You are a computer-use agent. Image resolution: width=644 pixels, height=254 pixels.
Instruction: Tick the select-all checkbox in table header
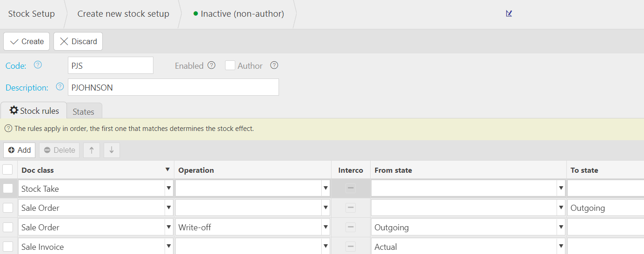8,169
